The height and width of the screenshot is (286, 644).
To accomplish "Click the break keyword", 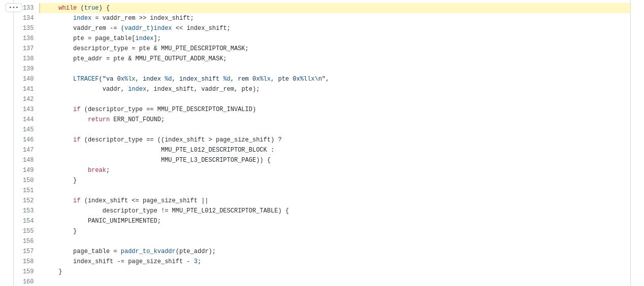I will 96,170.
